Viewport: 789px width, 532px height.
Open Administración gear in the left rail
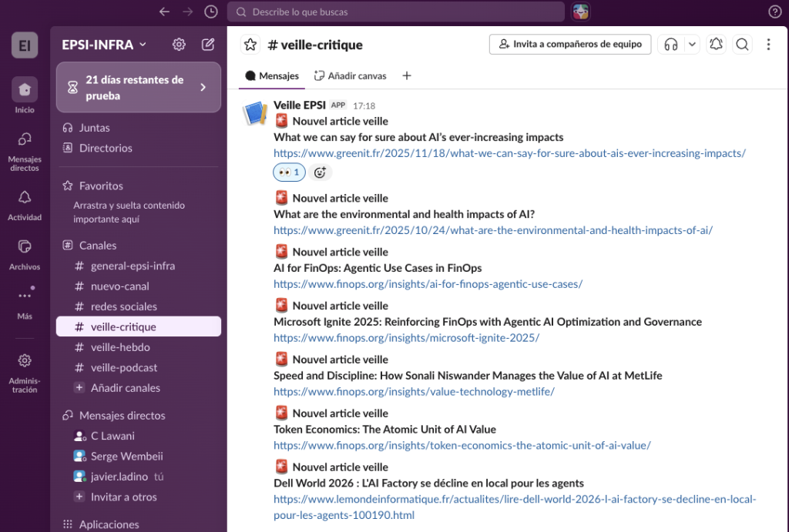25,373
